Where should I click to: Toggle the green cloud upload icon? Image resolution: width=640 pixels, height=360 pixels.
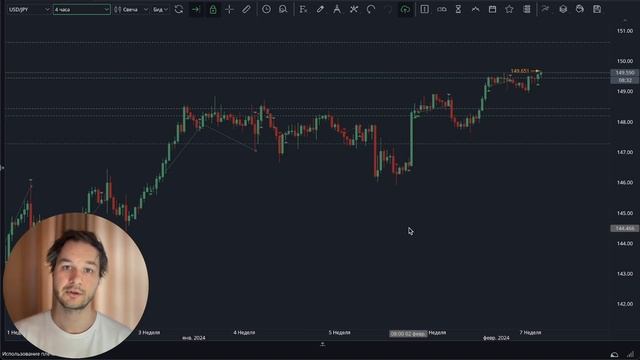(405, 9)
